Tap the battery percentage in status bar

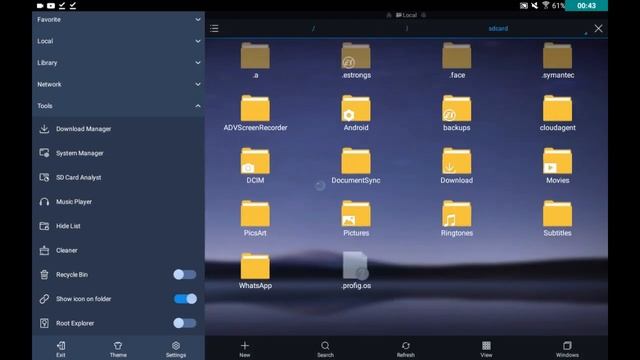tap(558, 5)
